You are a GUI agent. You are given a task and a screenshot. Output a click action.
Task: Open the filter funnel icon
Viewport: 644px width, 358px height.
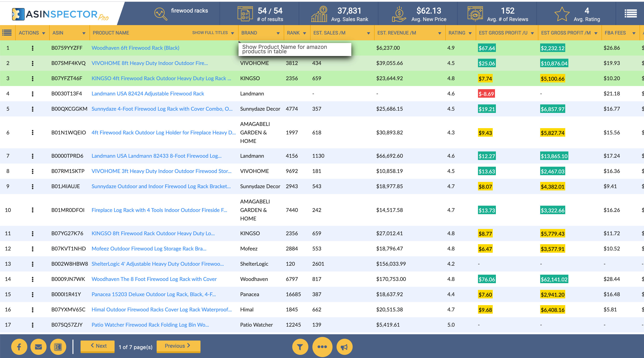point(300,347)
